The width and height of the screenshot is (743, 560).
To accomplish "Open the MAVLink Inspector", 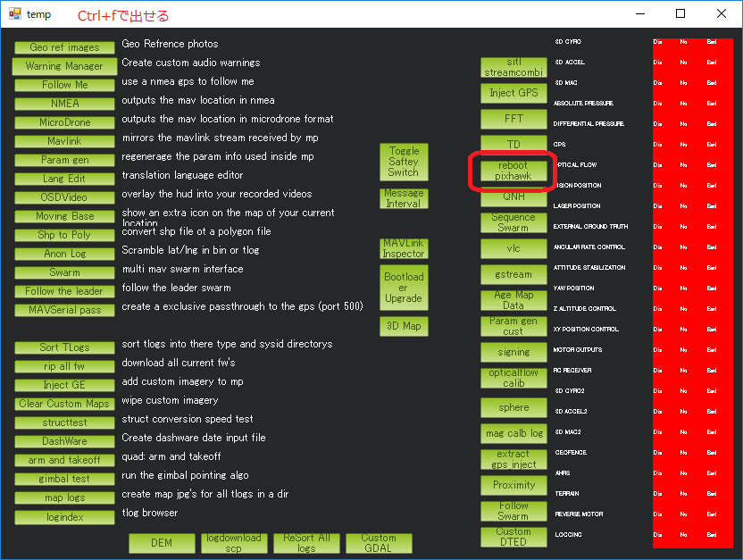I will [404, 249].
